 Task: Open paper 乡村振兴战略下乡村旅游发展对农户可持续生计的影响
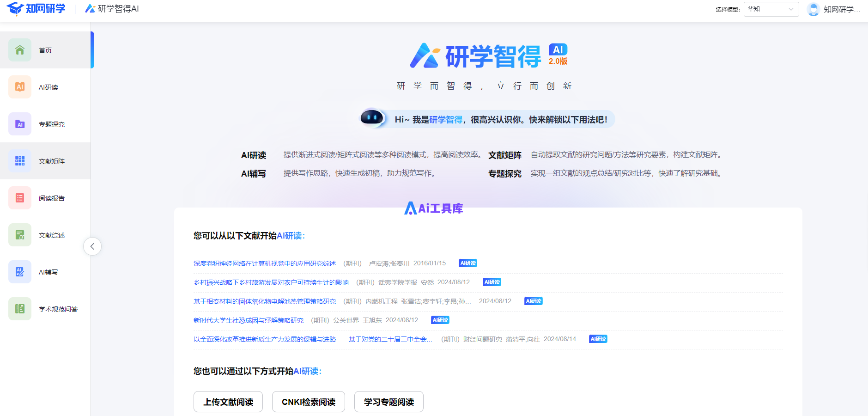click(271, 282)
